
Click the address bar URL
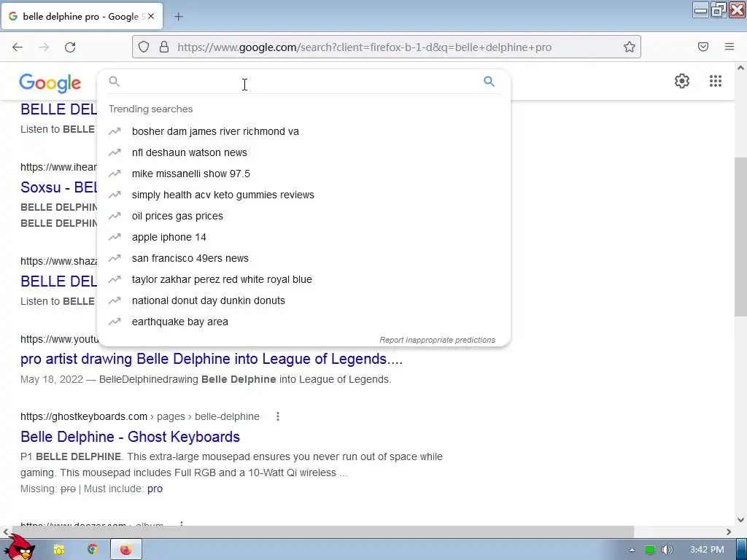[365, 47]
